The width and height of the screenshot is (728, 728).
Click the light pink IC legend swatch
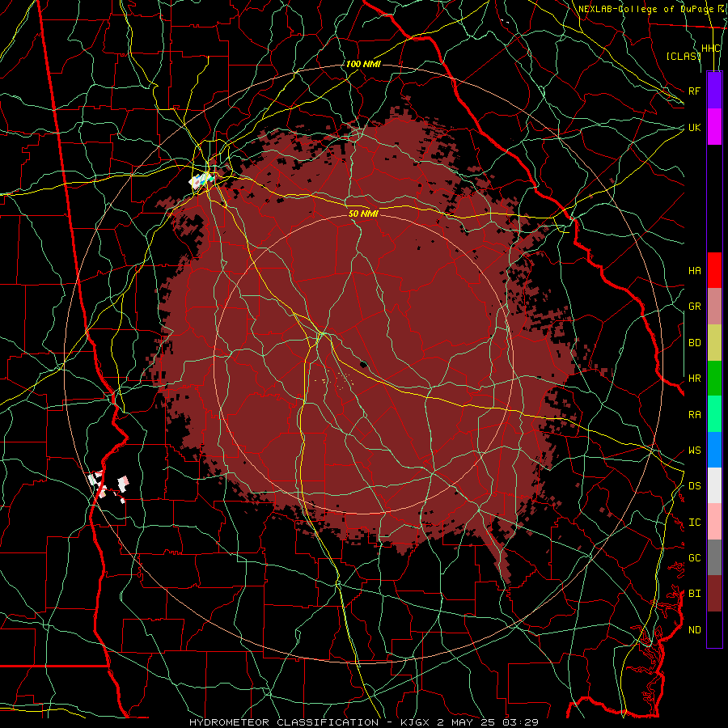click(x=714, y=522)
